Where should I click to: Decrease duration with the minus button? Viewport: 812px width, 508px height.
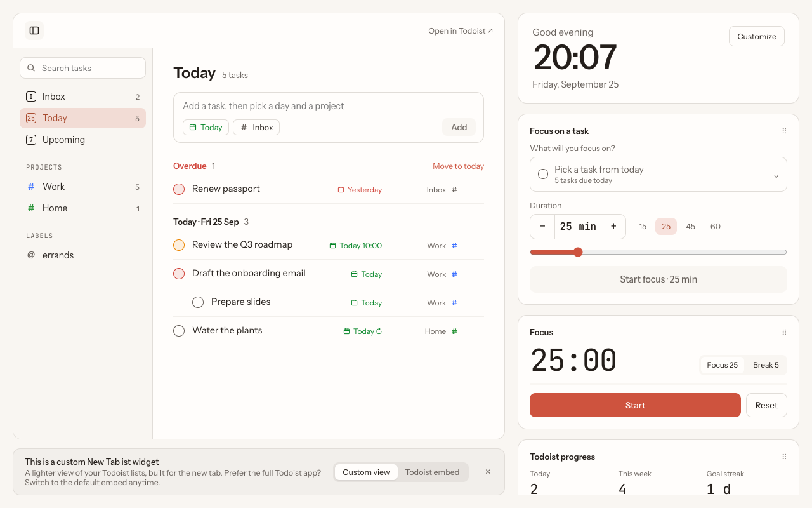pyautogui.click(x=542, y=227)
